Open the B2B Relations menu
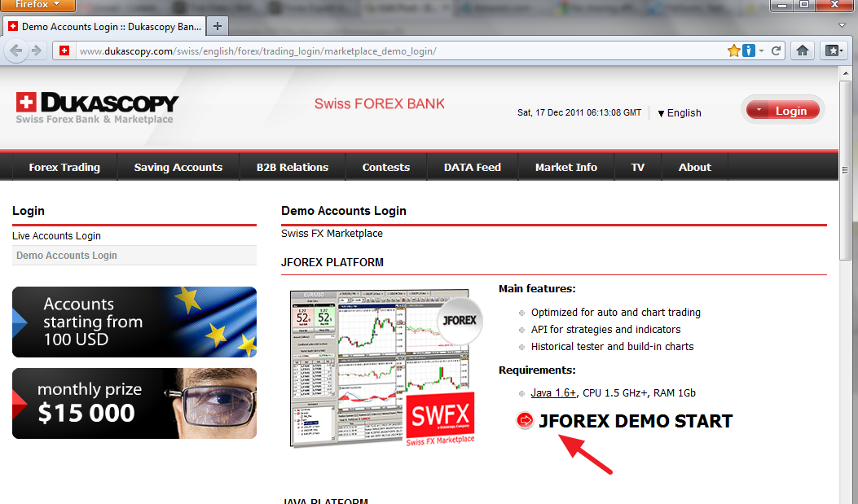The image size is (858, 504). tap(293, 167)
